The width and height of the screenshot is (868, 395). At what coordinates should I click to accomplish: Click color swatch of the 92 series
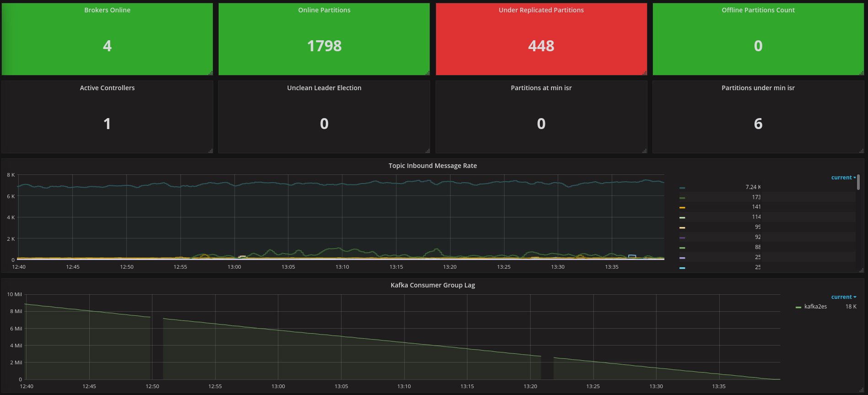[x=682, y=238]
